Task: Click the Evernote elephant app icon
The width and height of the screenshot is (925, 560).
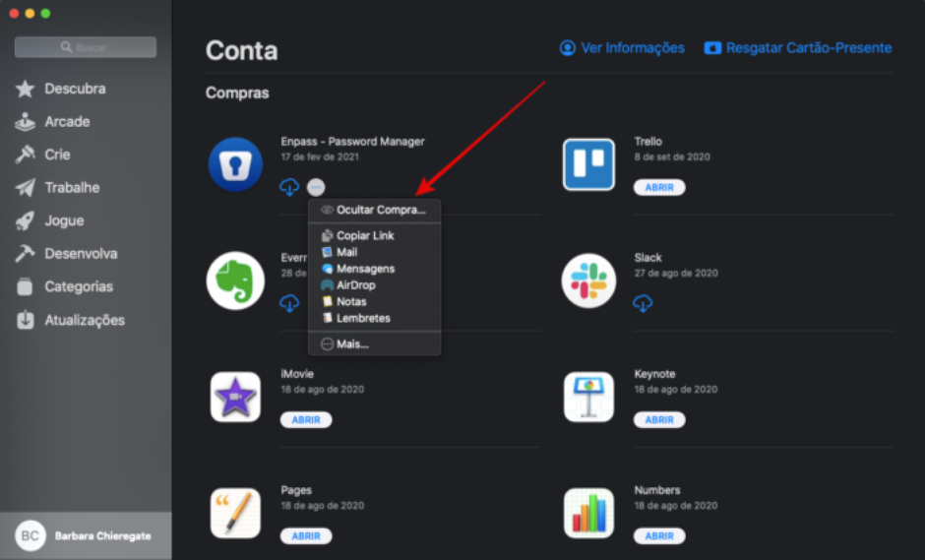Action: 235,280
